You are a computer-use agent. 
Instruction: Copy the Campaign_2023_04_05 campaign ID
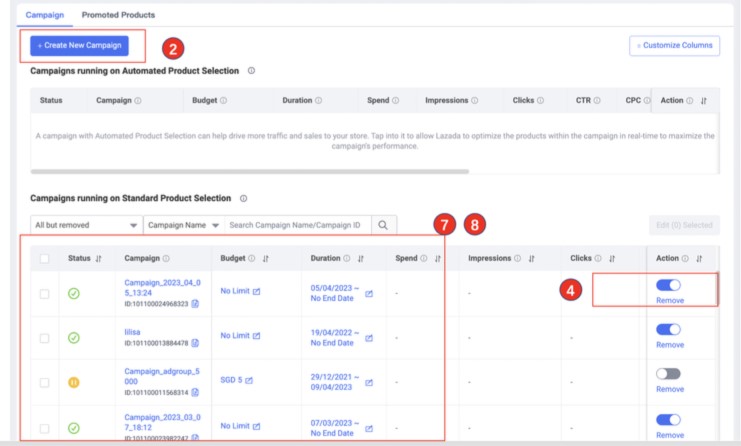(x=195, y=303)
